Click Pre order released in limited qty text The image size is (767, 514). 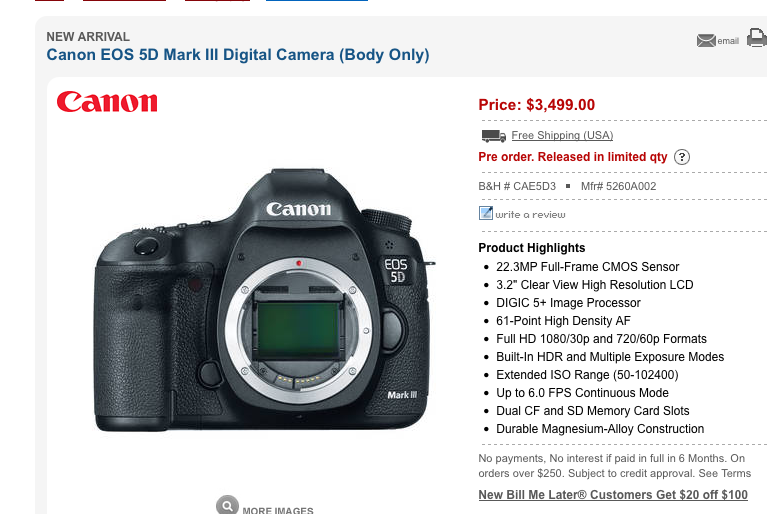[573, 157]
